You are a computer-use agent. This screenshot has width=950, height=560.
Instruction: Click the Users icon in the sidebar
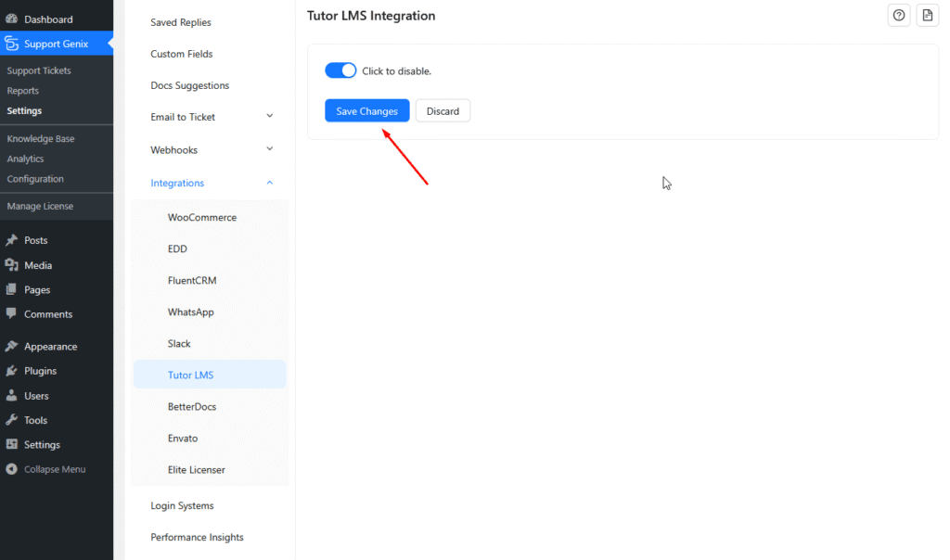pyautogui.click(x=13, y=395)
